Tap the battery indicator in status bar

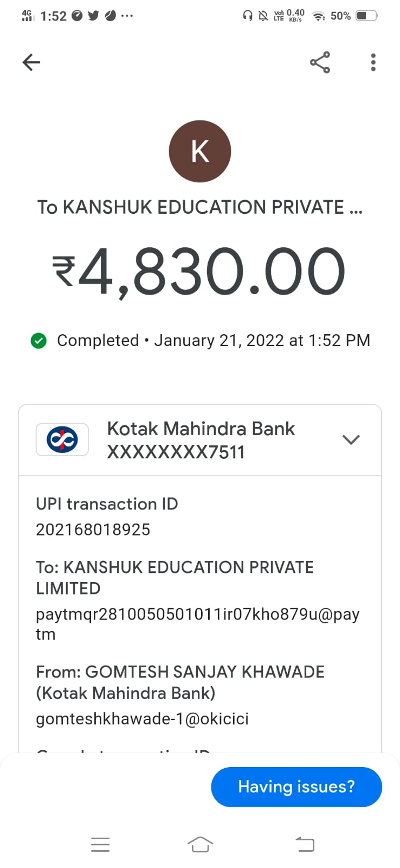(366, 16)
